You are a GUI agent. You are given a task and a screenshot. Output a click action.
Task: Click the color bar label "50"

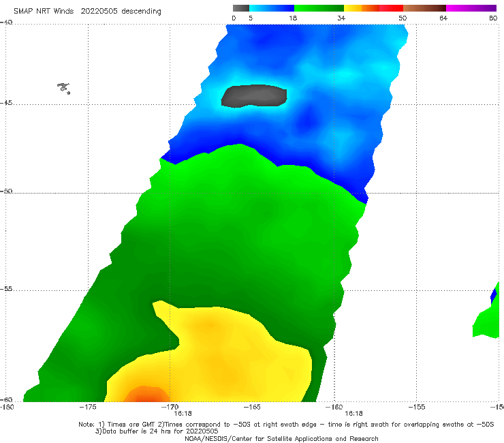[403, 18]
